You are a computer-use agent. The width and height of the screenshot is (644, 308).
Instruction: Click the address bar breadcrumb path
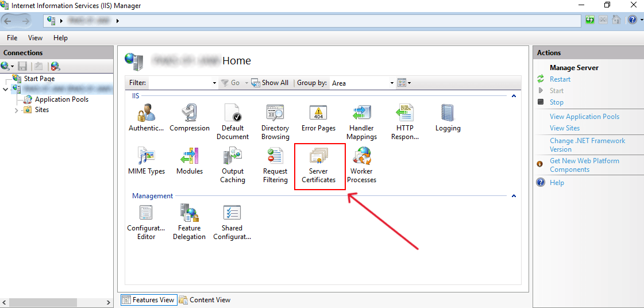tap(312, 20)
